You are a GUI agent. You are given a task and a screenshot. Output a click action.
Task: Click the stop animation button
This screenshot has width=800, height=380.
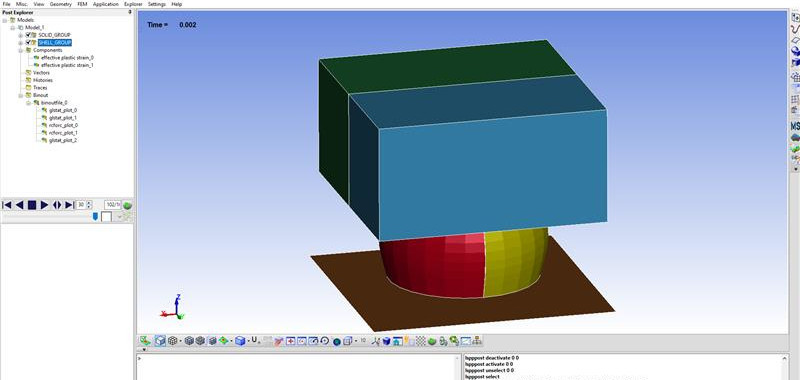[x=32, y=205]
